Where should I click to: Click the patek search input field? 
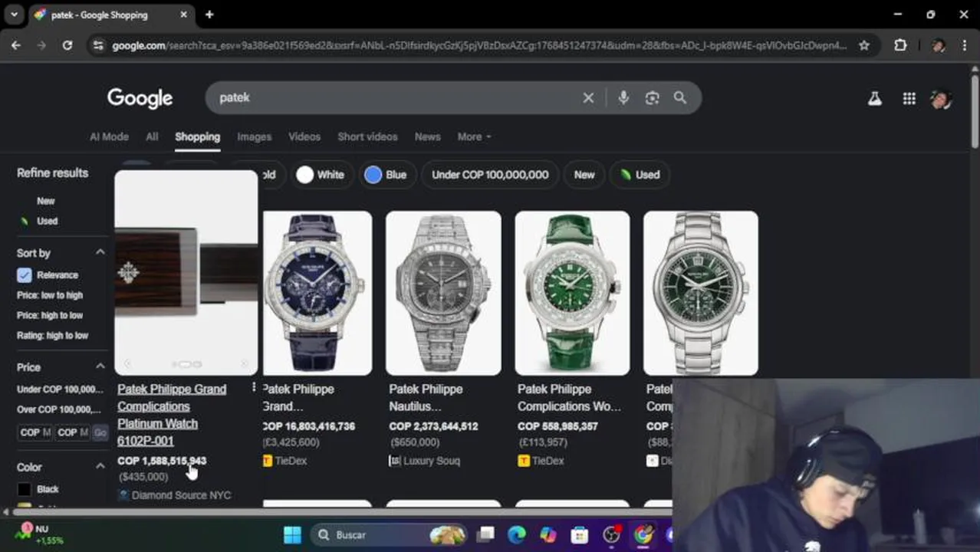395,98
